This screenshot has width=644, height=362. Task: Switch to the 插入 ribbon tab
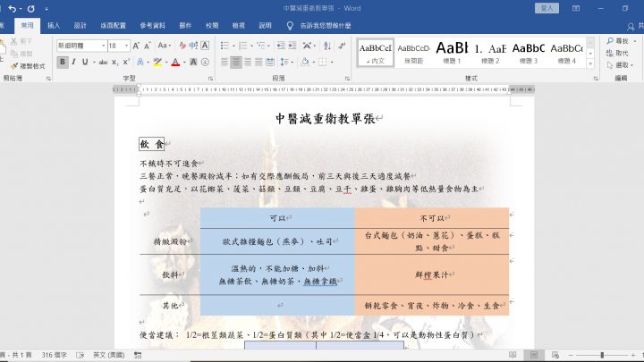pos(54,25)
